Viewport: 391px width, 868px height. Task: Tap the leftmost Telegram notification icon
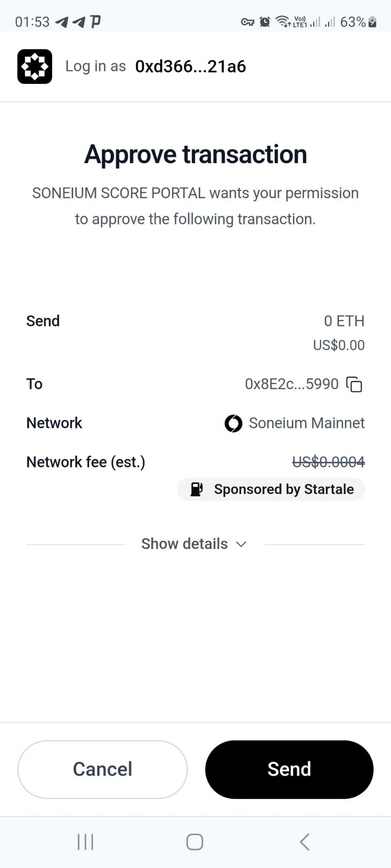click(62, 22)
